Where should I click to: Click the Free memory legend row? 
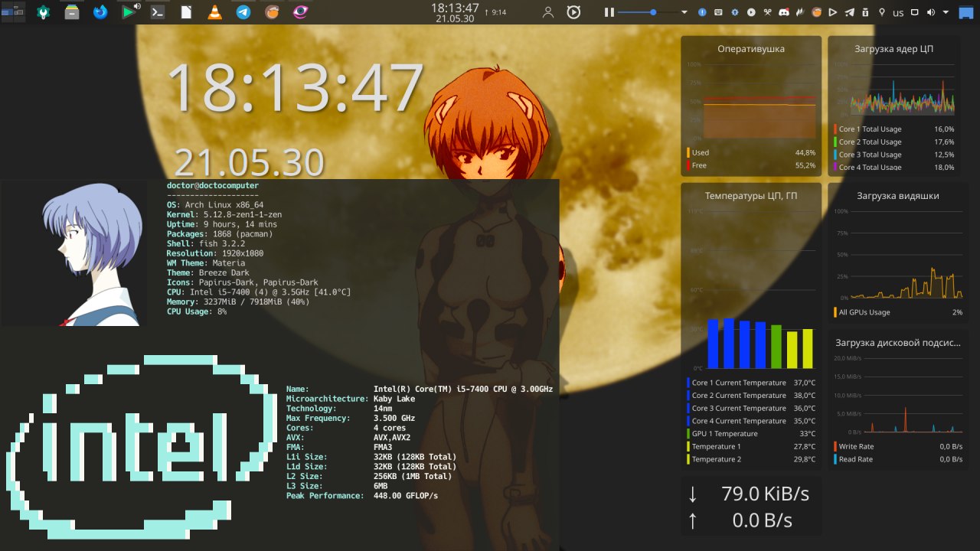click(751, 165)
